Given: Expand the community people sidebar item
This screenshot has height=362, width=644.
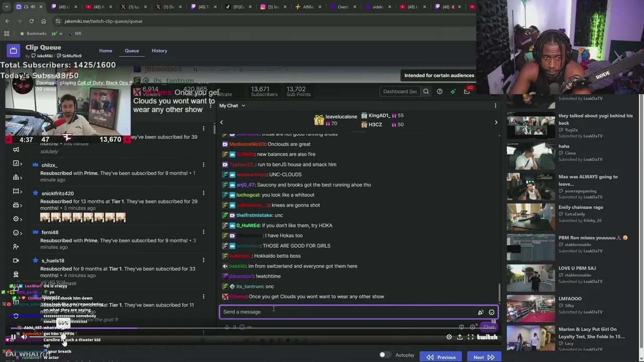Looking at the screenshot, I should [x=17, y=177].
